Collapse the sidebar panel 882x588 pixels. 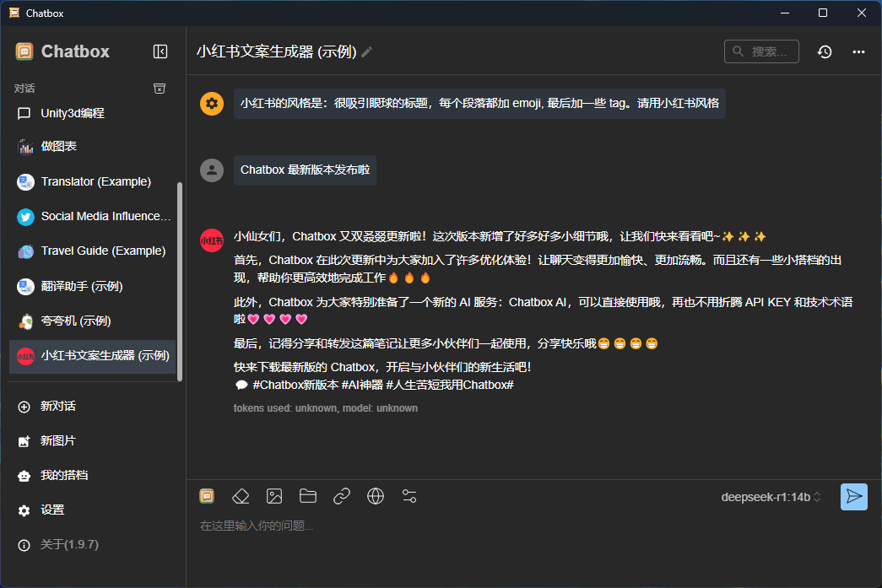(x=160, y=51)
